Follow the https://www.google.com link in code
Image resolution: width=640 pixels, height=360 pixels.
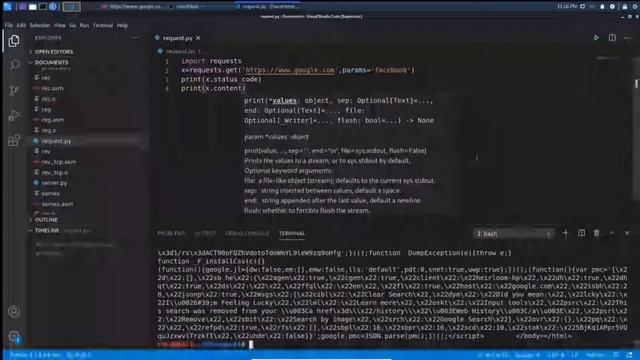(x=290, y=70)
